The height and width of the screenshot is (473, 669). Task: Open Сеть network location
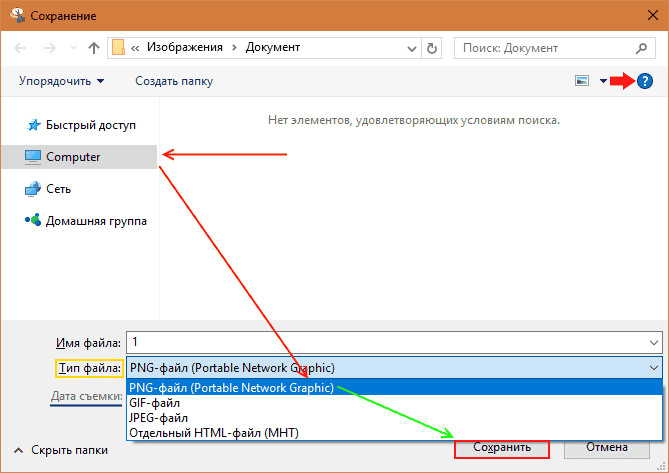[58, 189]
